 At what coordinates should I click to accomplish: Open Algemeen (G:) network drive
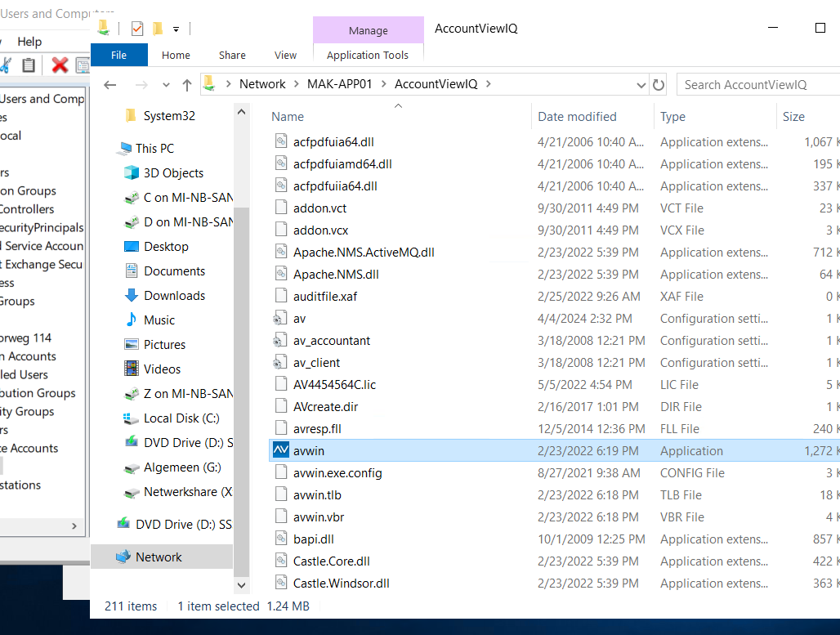click(x=182, y=467)
